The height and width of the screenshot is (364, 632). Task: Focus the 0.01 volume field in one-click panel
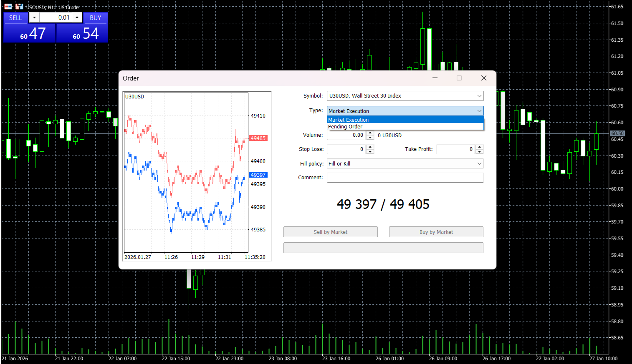pos(56,18)
